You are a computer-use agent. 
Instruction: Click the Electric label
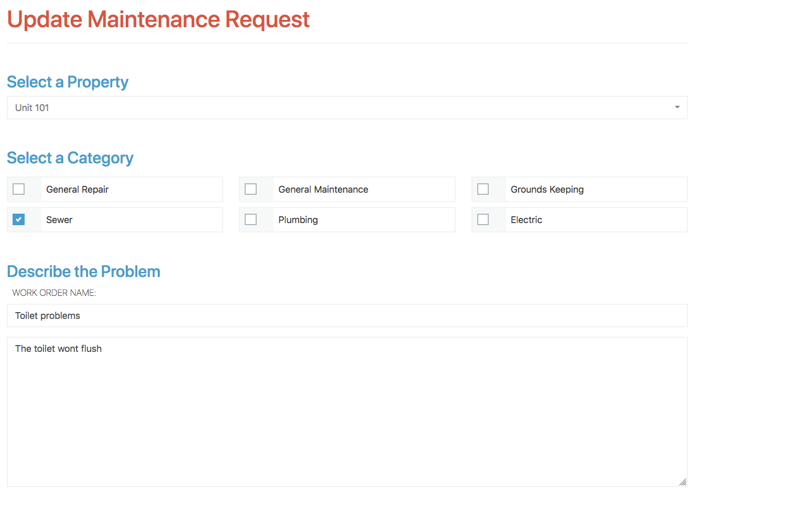pos(526,220)
